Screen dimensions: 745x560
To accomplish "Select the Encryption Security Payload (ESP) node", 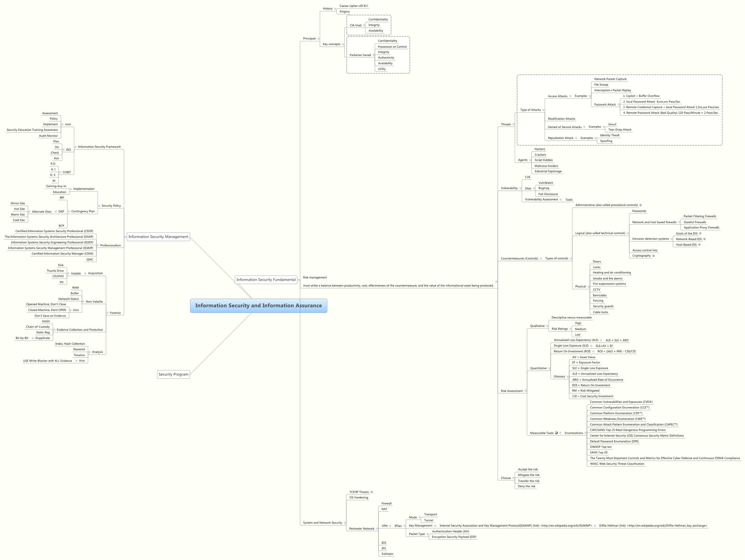I will pos(454,537).
